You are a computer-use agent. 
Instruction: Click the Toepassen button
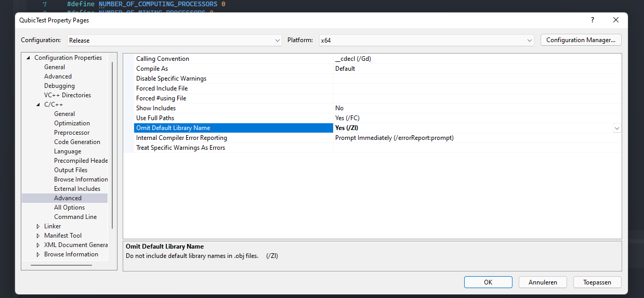coord(597,282)
